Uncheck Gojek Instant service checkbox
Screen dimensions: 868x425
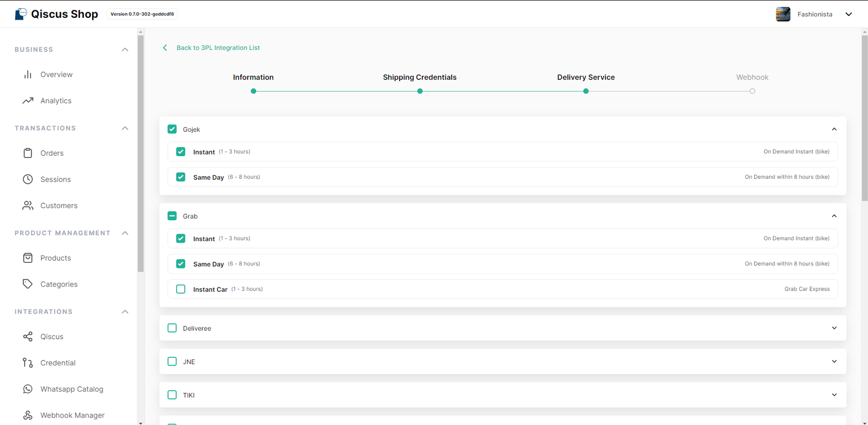point(181,152)
